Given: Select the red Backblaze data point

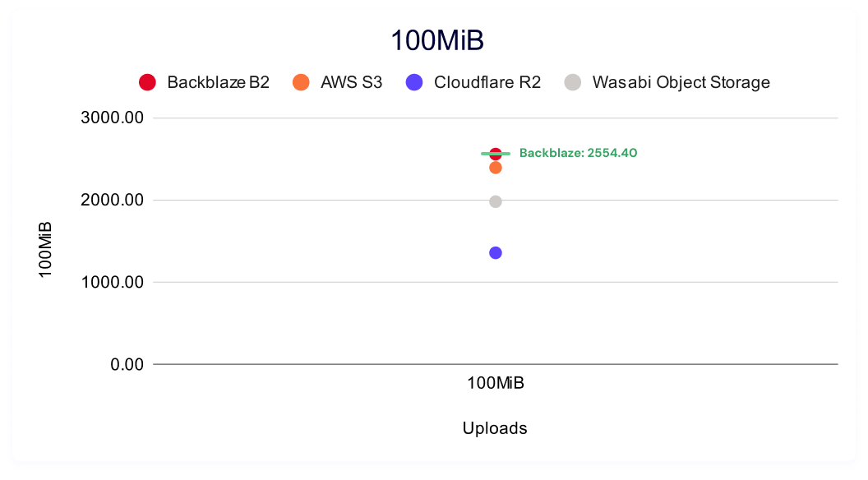Looking at the screenshot, I should tap(496, 153).
